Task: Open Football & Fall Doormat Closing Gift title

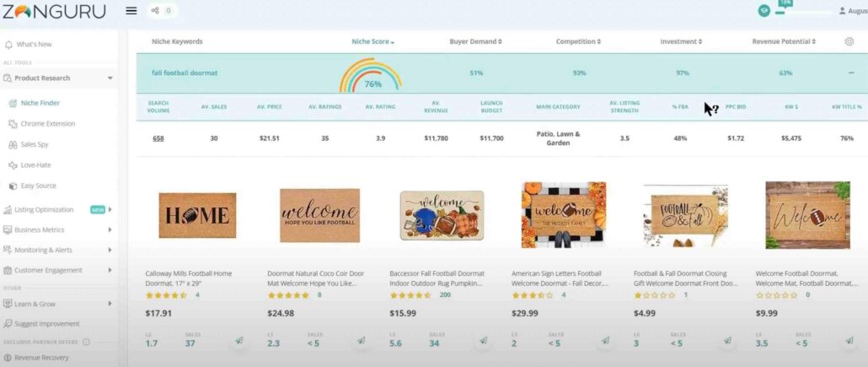Action: click(686, 278)
